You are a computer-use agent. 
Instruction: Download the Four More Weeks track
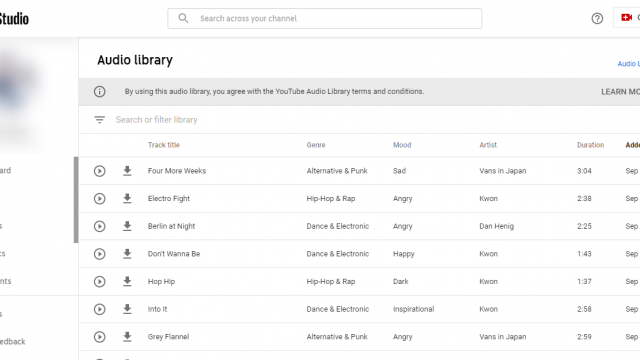127,171
